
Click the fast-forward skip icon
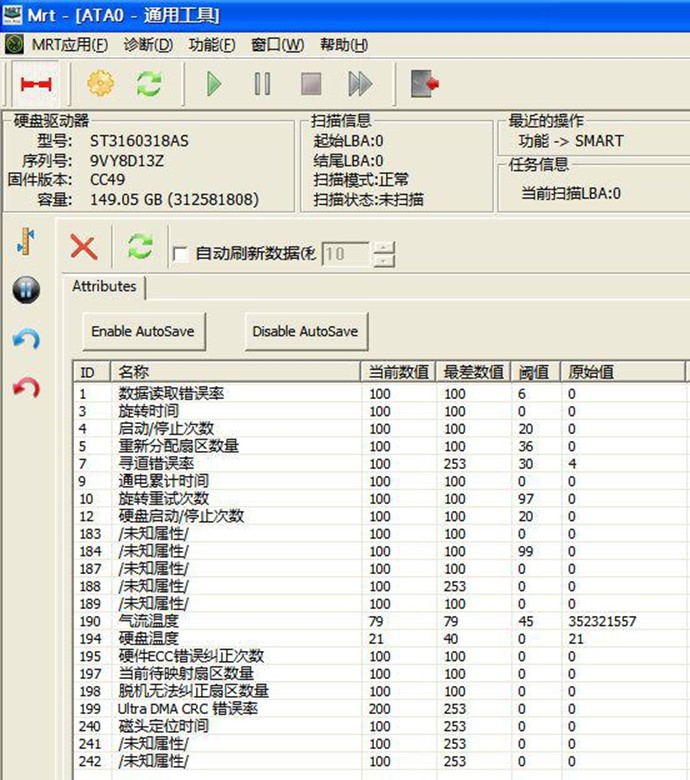point(360,84)
